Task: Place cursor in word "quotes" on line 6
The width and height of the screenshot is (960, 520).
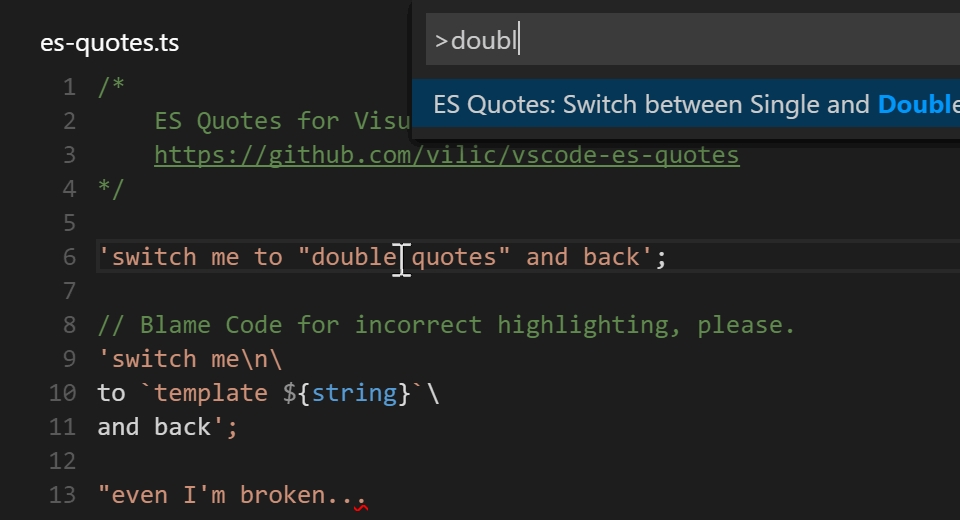Action: (x=454, y=257)
